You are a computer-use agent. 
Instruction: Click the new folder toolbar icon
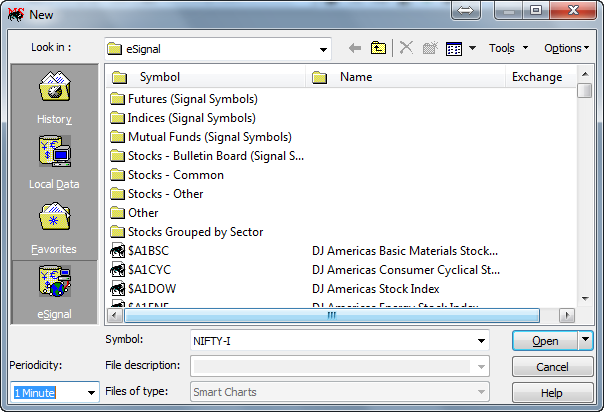pos(430,48)
